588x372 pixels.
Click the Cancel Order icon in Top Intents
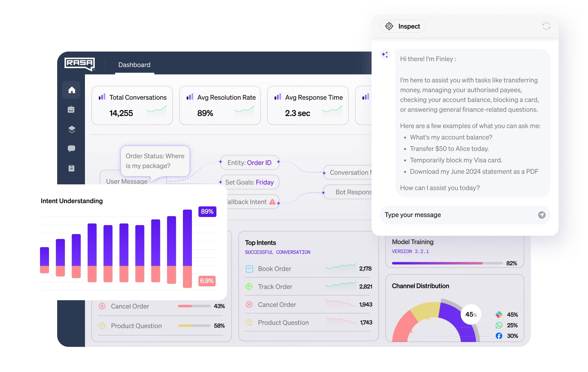click(249, 305)
